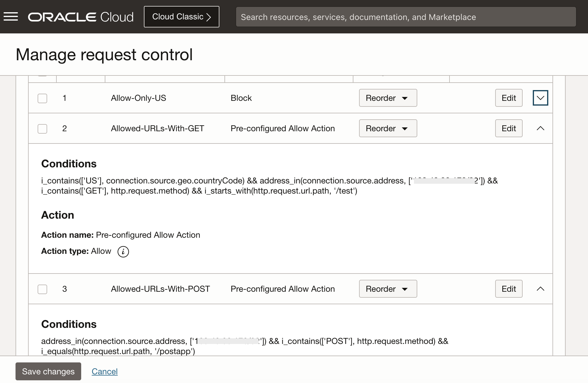Select the checkbox for Allow-Only-US rule
This screenshot has height=383, width=588.
[42, 98]
